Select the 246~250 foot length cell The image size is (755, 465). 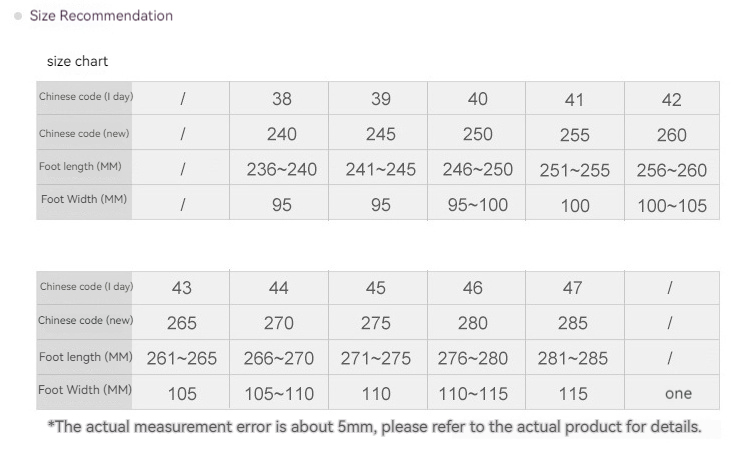477,170
